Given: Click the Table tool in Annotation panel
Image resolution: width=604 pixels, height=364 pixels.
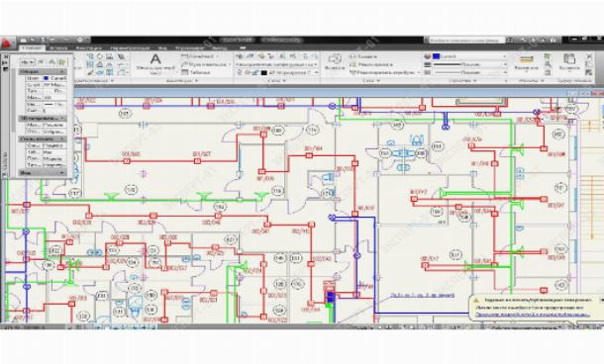Looking at the screenshot, I should [x=196, y=72].
